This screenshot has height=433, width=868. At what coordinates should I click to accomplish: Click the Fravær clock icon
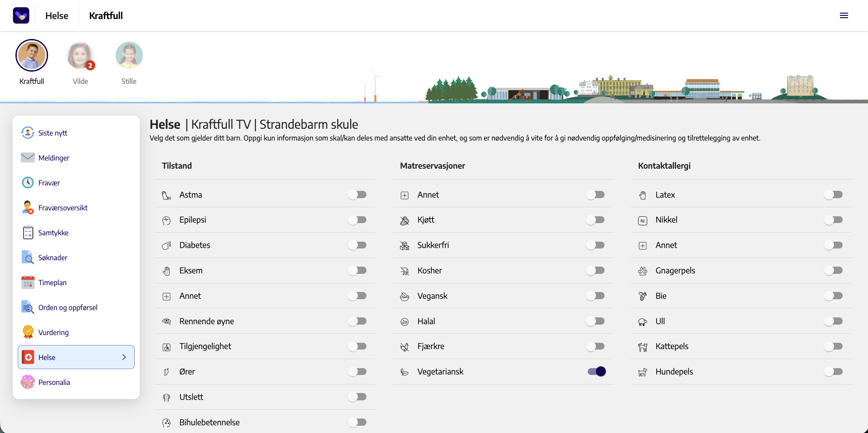tap(28, 182)
